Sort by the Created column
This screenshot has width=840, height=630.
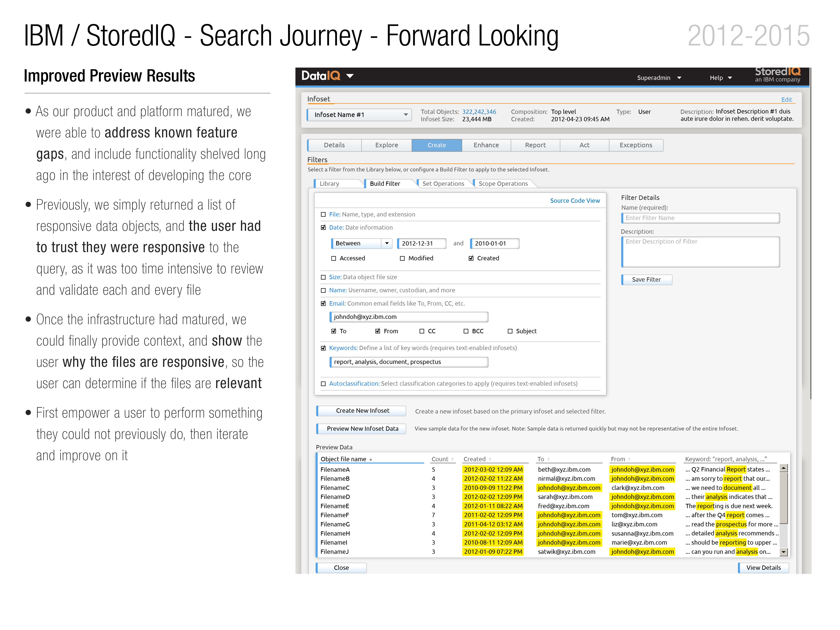point(477,459)
